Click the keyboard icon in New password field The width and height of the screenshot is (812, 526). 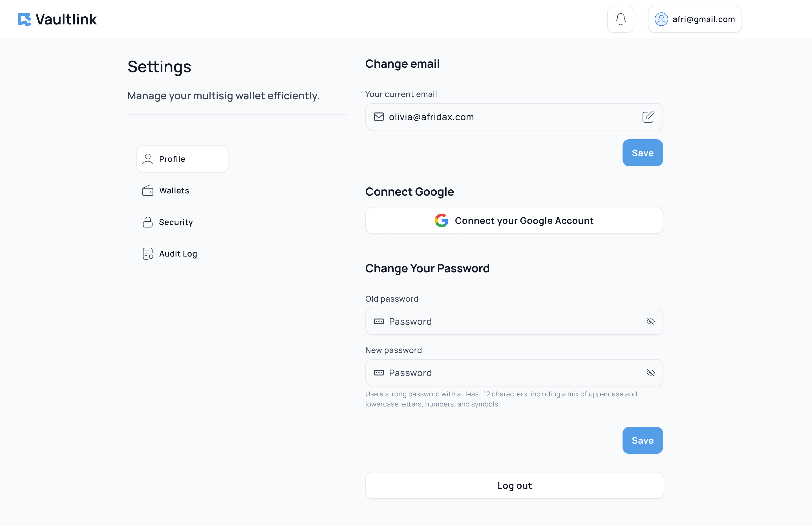point(379,372)
